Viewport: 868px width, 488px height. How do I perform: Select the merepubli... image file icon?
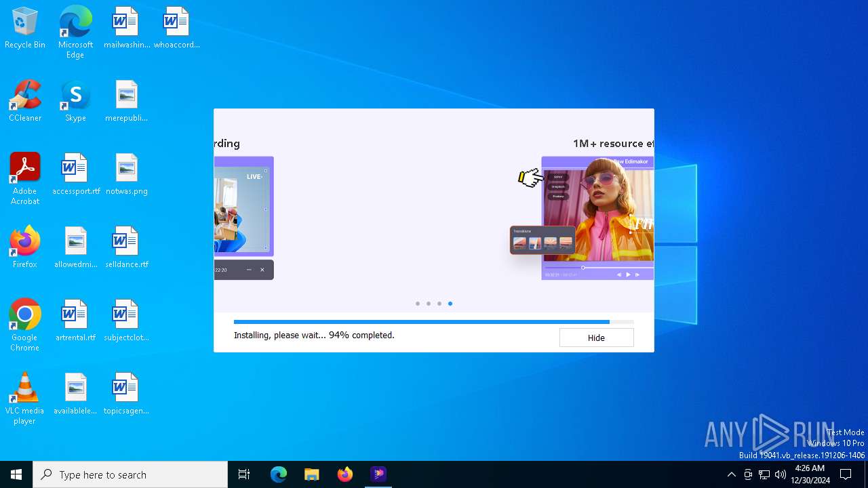click(126, 101)
